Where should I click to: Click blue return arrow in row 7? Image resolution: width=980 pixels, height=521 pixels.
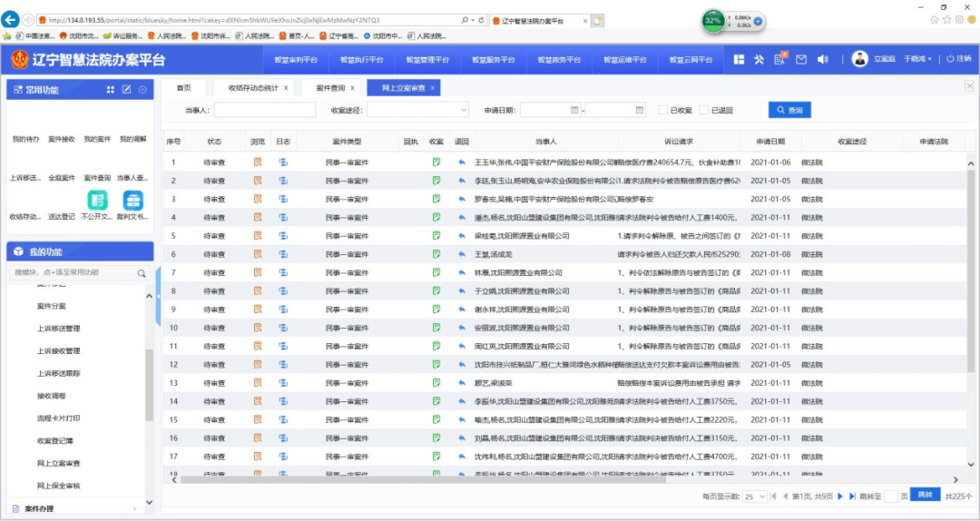pyautogui.click(x=461, y=272)
